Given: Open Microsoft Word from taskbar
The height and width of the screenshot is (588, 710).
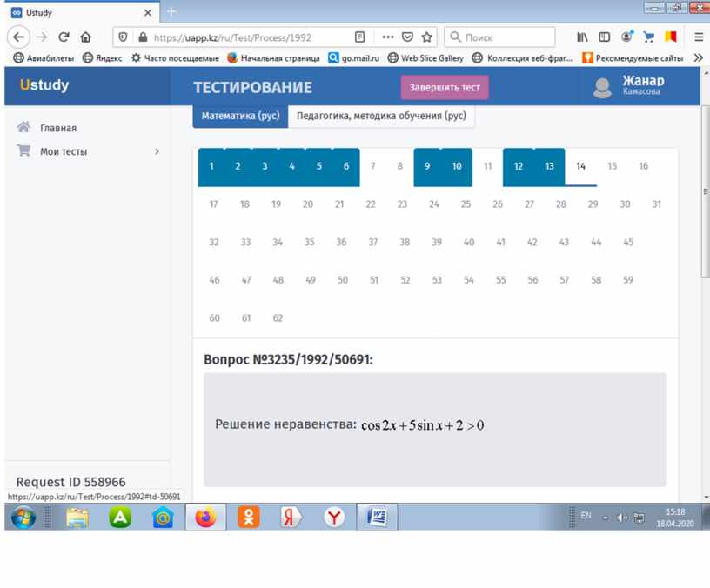Looking at the screenshot, I should click(x=377, y=517).
